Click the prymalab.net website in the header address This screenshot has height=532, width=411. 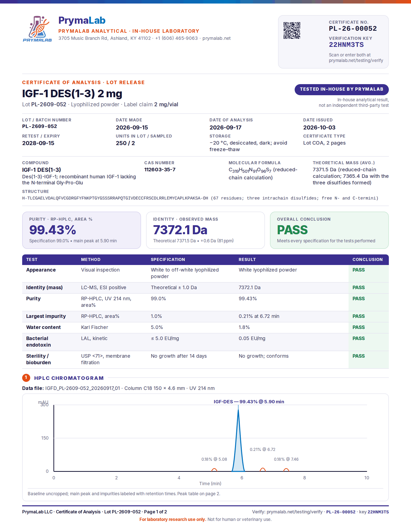coord(217,38)
